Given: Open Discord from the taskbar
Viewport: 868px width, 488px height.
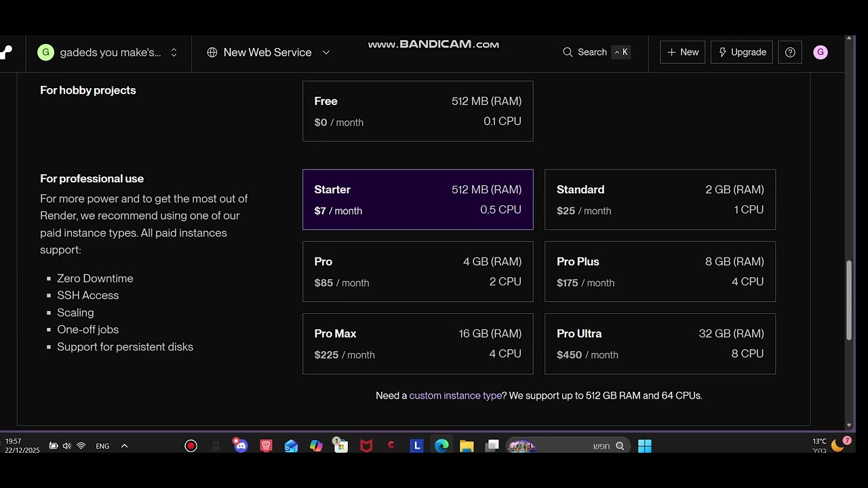Looking at the screenshot, I should point(240,445).
